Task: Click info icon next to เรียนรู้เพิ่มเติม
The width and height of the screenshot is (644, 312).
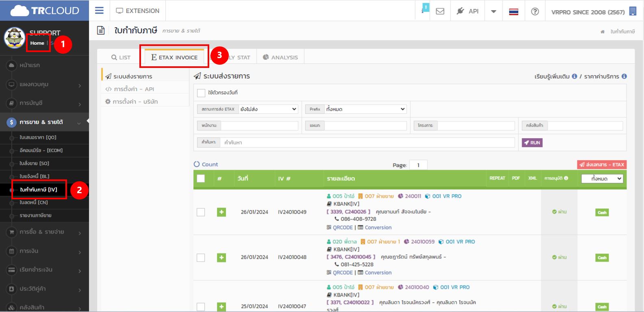Action: 575,76
